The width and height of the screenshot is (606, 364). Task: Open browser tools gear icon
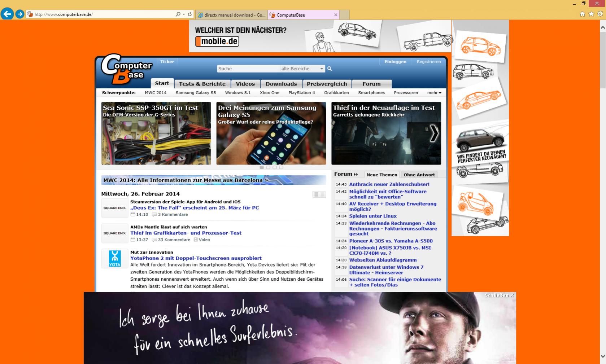click(600, 14)
